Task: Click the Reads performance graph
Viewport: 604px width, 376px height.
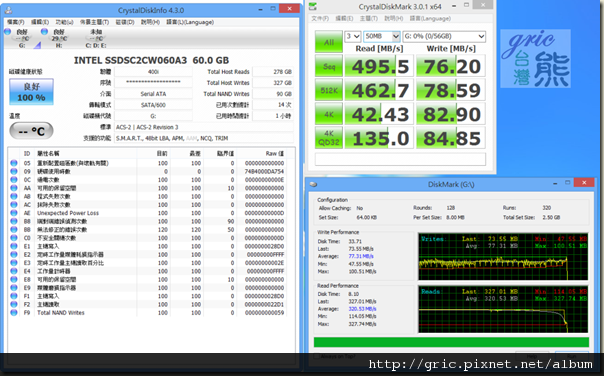Action: click(x=503, y=309)
